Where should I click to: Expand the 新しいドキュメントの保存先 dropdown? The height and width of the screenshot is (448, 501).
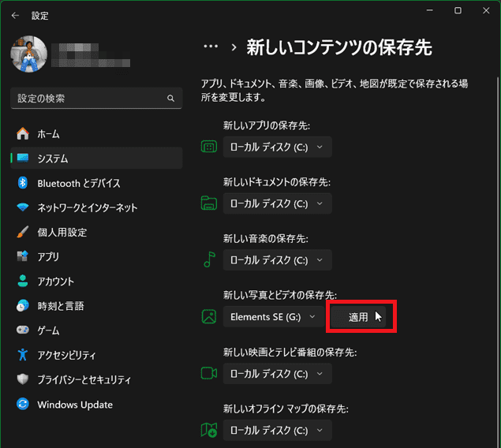(x=277, y=203)
